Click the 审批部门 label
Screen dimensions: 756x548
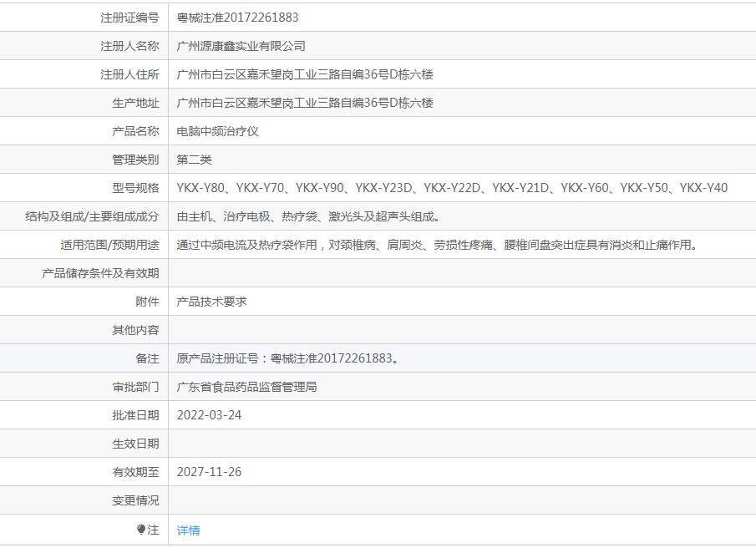(x=135, y=387)
